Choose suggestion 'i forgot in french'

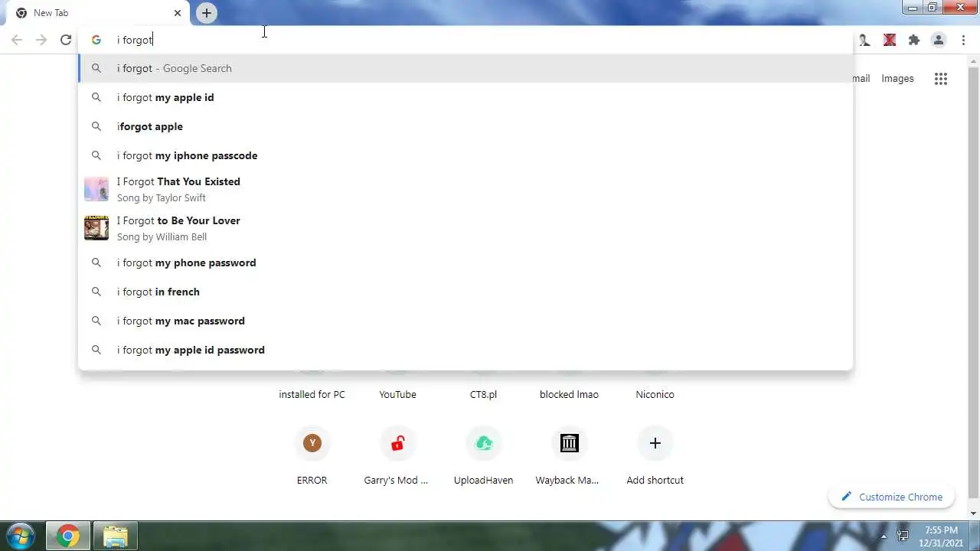point(465,292)
